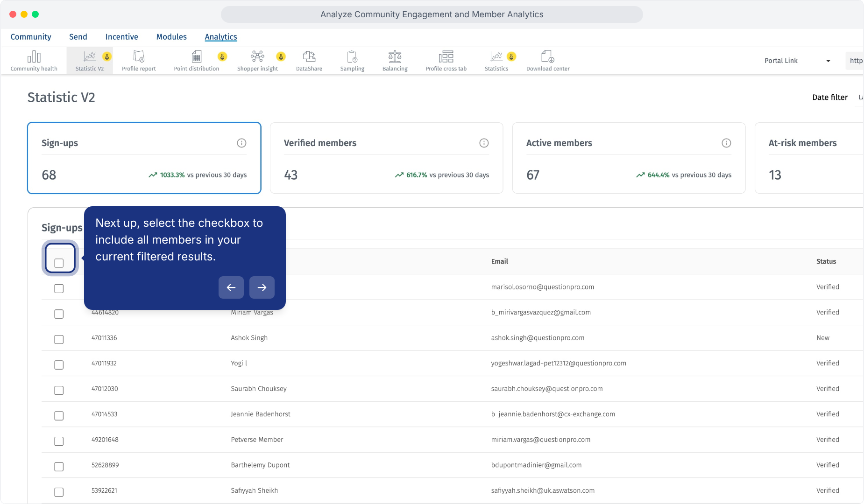The image size is (864, 504).
Task: Click the New status for Ashok Singh
Action: coord(823,338)
